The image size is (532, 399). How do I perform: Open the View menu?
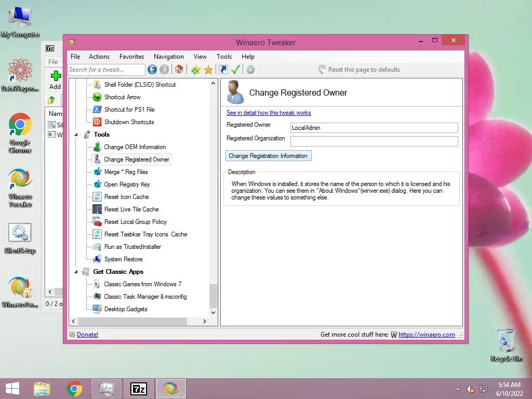[x=200, y=57]
